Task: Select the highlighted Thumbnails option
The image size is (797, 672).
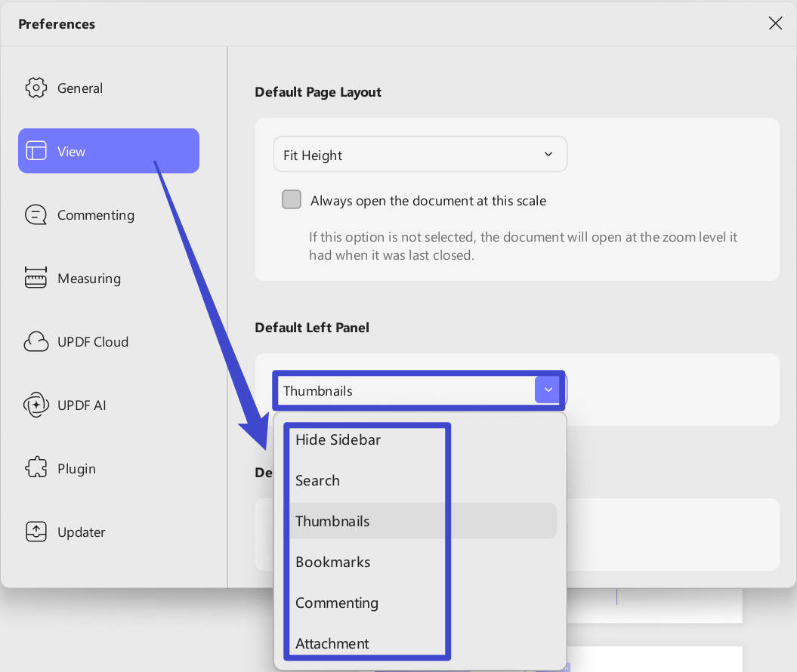Action: (332, 521)
